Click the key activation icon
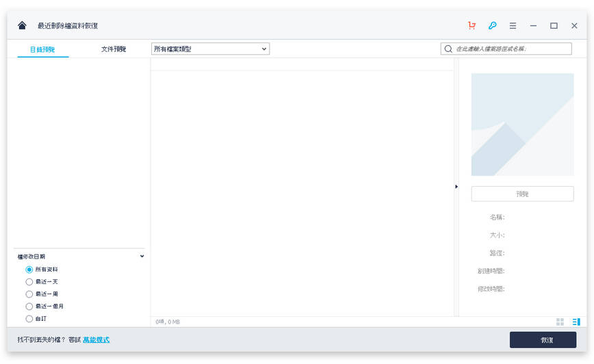This screenshot has height=364, width=594. (x=492, y=25)
